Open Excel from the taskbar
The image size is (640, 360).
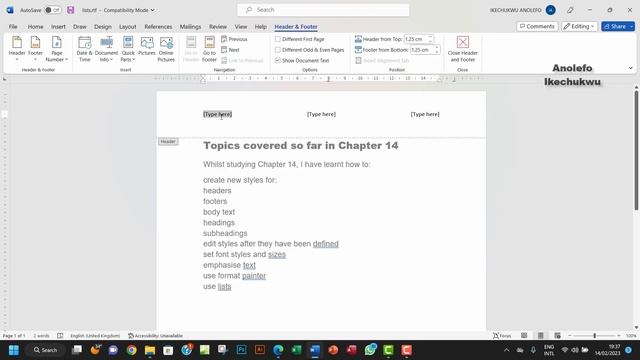296,350
